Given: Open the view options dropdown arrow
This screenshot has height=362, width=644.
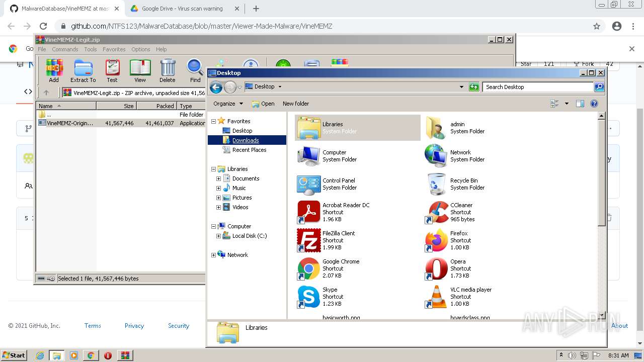Looking at the screenshot, I should (567, 104).
